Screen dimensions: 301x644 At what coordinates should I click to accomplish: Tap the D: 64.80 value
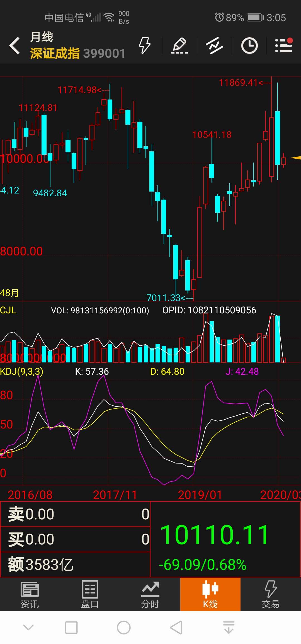click(x=167, y=372)
